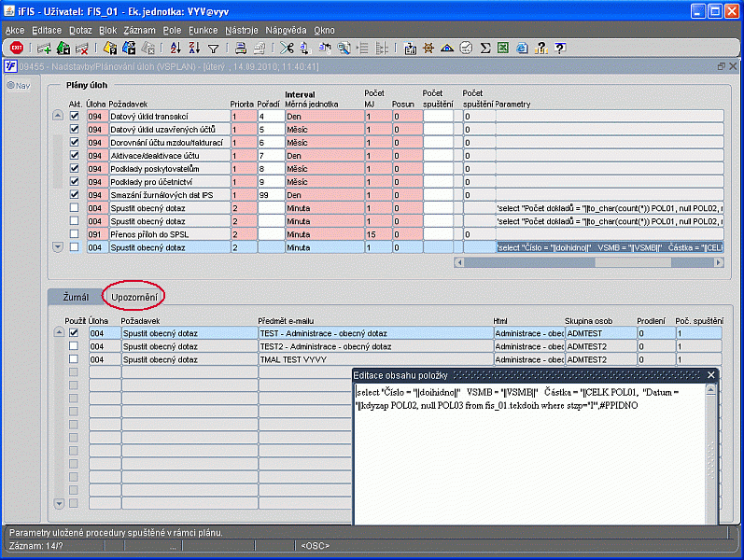Click up arrow in Editace obsahu položky scrollbar

(x=710, y=390)
